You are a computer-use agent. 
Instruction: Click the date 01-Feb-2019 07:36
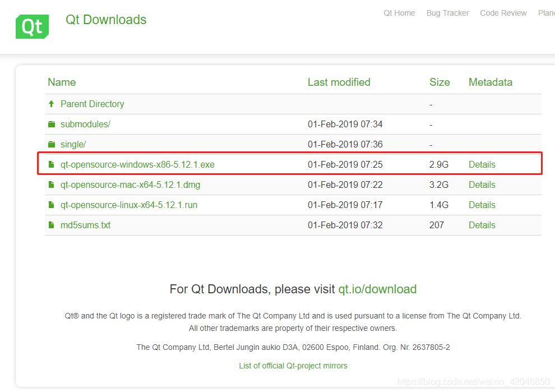tap(345, 145)
